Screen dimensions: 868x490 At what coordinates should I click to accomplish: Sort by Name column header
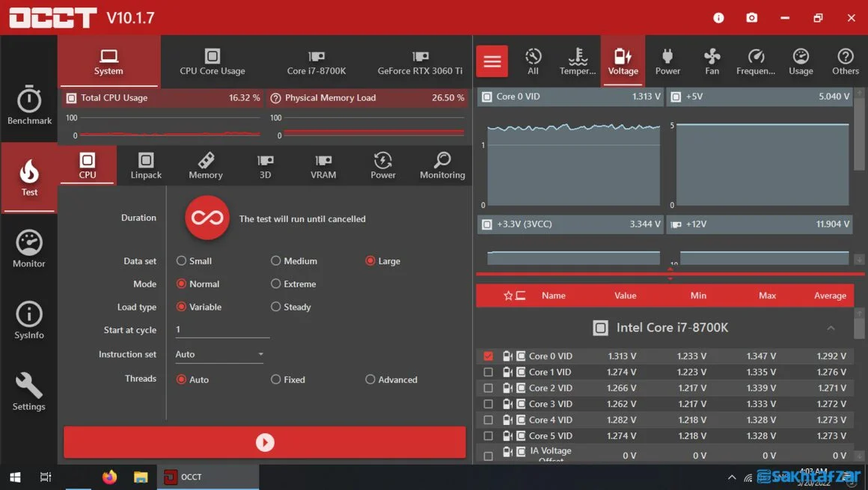[x=554, y=295]
